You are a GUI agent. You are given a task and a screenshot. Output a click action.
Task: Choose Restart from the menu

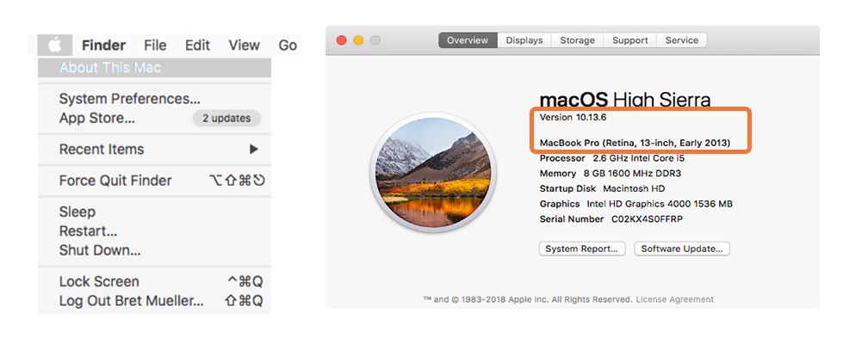154,231
